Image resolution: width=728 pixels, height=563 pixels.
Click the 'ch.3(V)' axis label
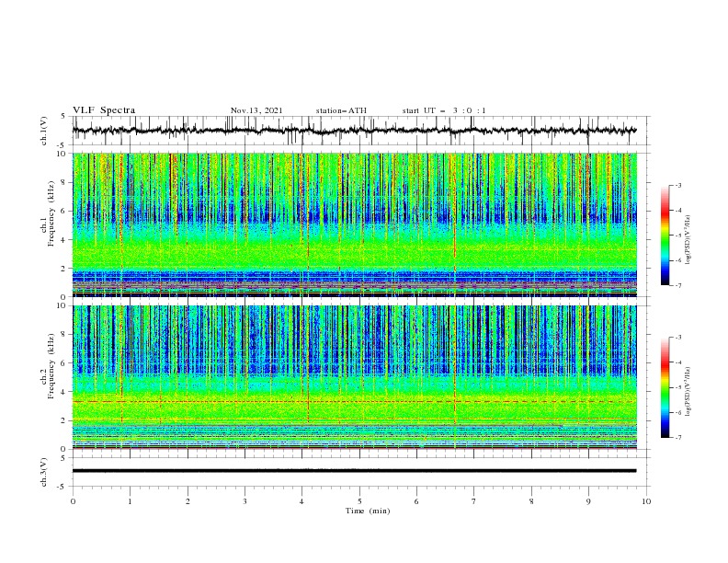click(x=44, y=472)
